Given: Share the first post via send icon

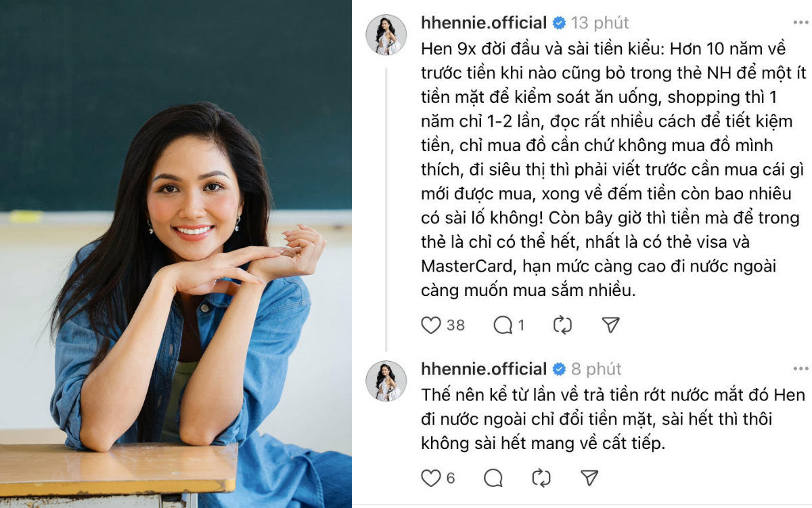Looking at the screenshot, I should (611, 325).
